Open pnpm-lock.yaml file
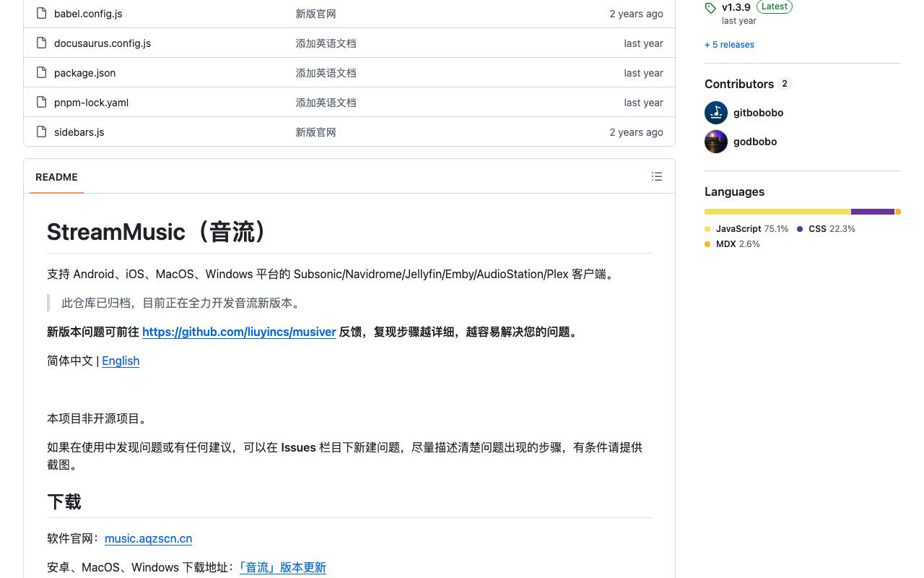924x578 pixels. (91, 103)
